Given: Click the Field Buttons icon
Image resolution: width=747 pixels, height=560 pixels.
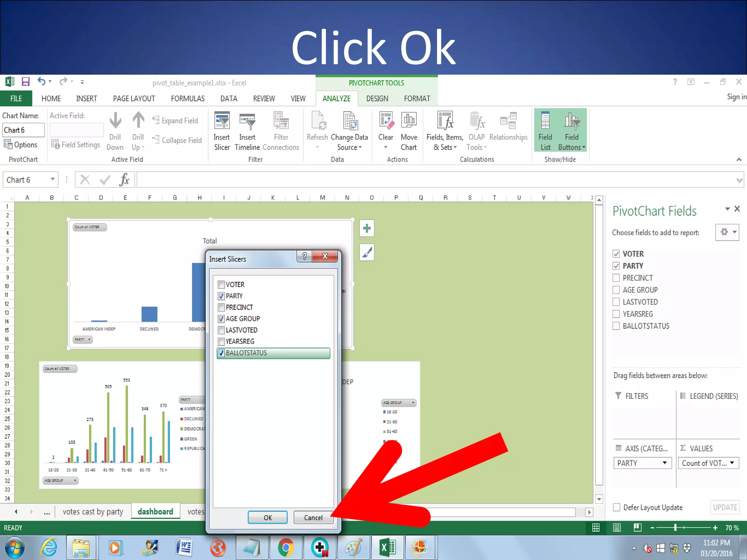Looking at the screenshot, I should click(x=572, y=121).
